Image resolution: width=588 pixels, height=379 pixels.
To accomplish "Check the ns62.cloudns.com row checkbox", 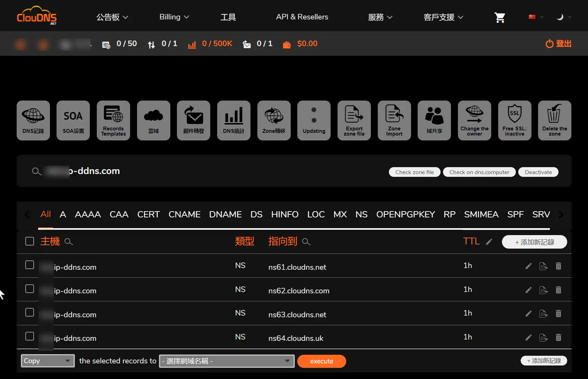I will point(30,288).
